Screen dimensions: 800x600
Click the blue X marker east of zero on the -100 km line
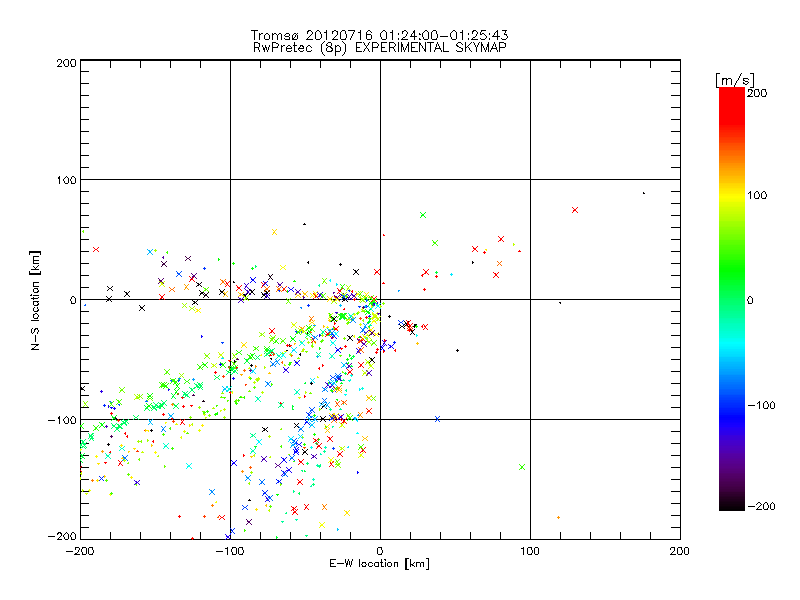click(x=437, y=419)
